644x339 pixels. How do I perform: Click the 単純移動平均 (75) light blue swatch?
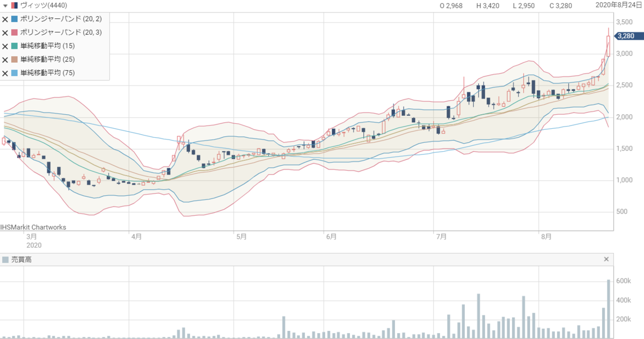(x=14, y=73)
